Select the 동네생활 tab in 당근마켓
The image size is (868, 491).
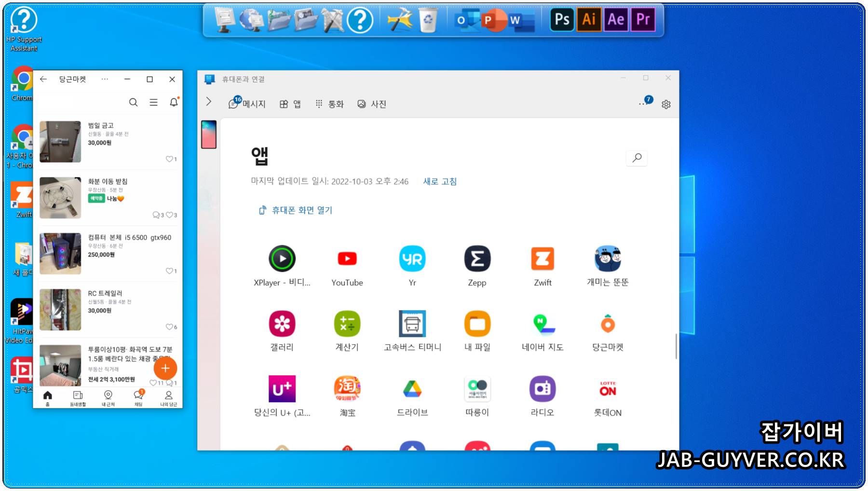[78, 398]
